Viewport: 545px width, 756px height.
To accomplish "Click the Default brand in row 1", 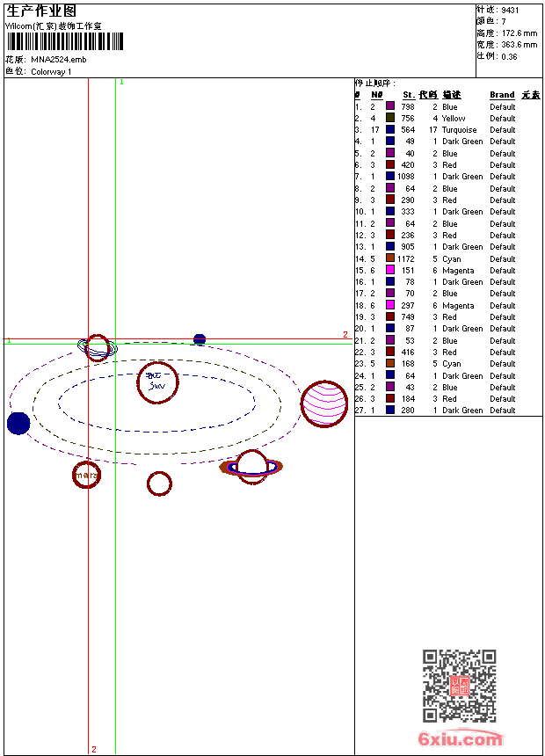I will 503,106.
